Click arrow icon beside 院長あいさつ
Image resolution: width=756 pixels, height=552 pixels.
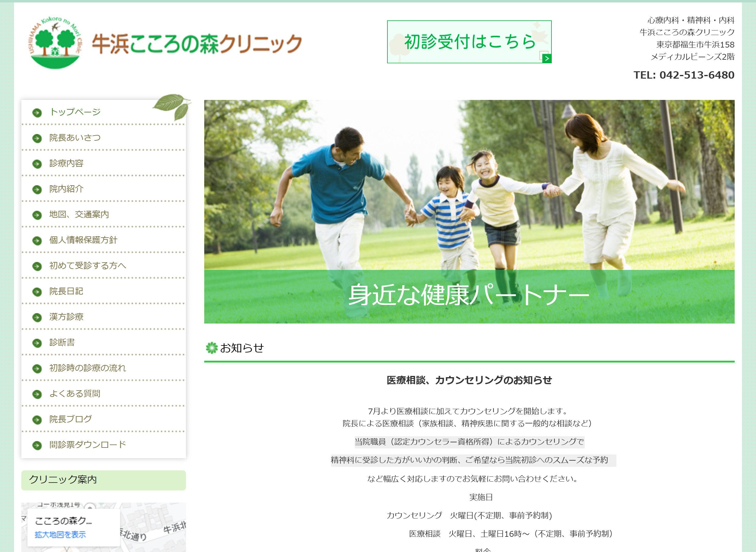37,138
